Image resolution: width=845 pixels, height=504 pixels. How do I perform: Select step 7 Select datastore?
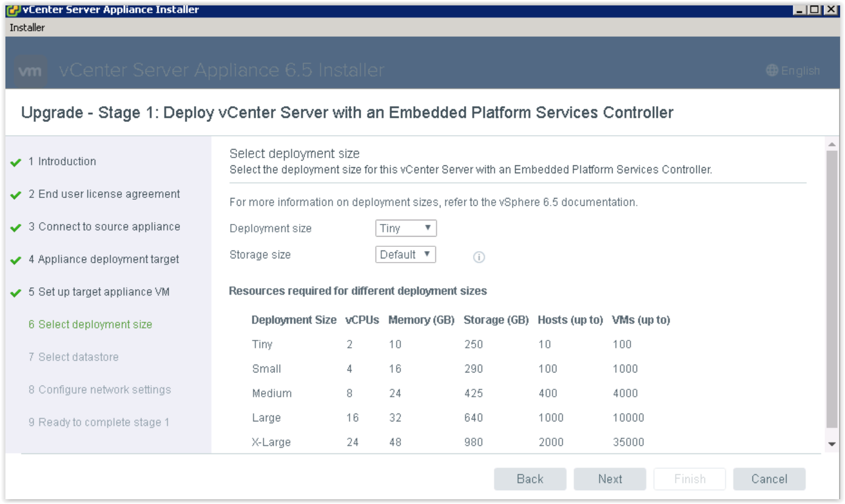pyautogui.click(x=74, y=357)
